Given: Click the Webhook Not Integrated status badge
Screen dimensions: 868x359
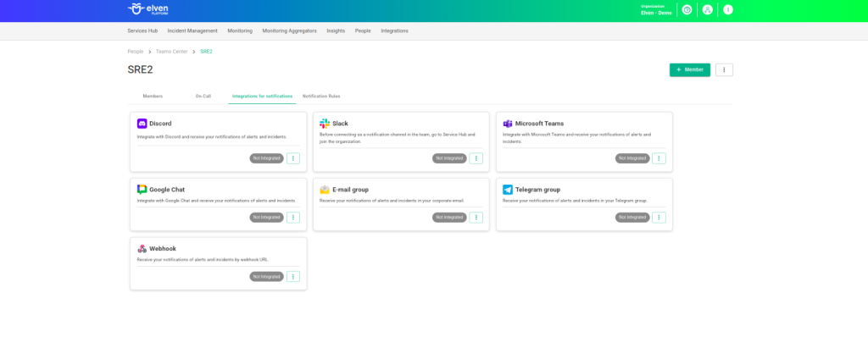Looking at the screenshot, I should pos(265,277).
